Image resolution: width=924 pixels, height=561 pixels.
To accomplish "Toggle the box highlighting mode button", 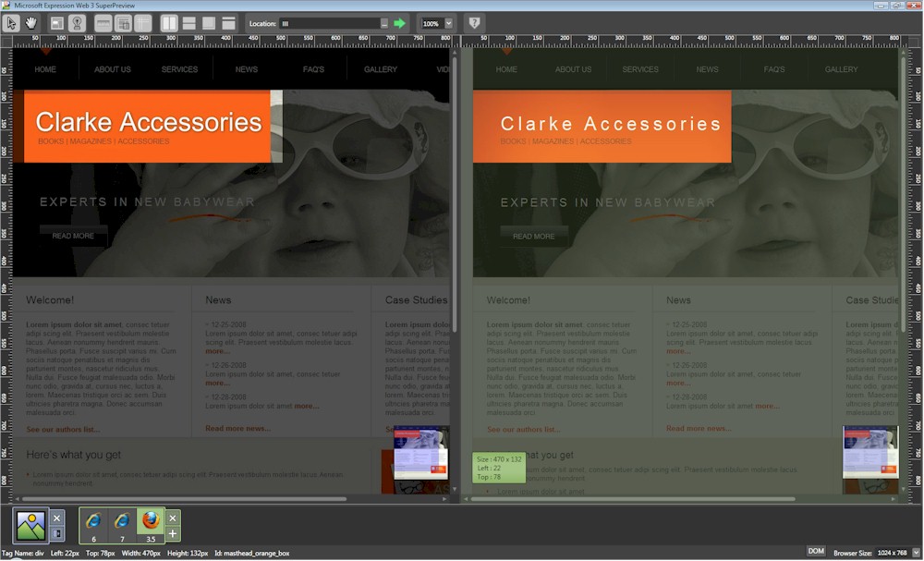I will coord(57,24).
